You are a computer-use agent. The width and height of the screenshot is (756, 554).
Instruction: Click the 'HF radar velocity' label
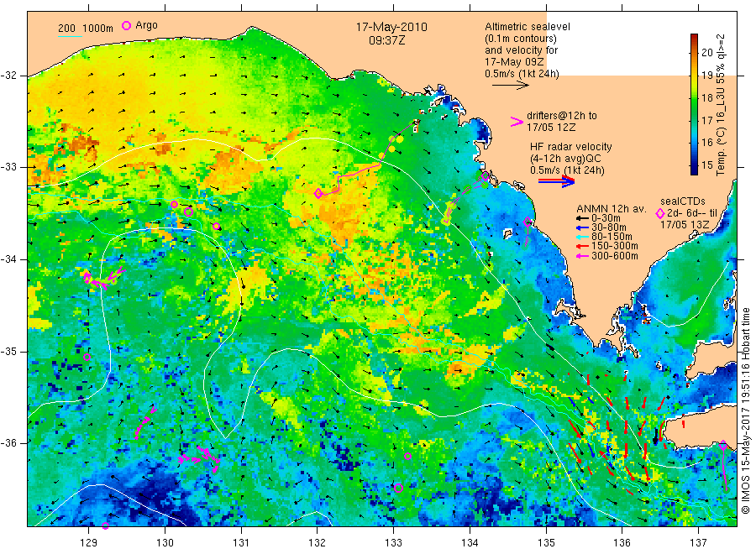(571, 147)
